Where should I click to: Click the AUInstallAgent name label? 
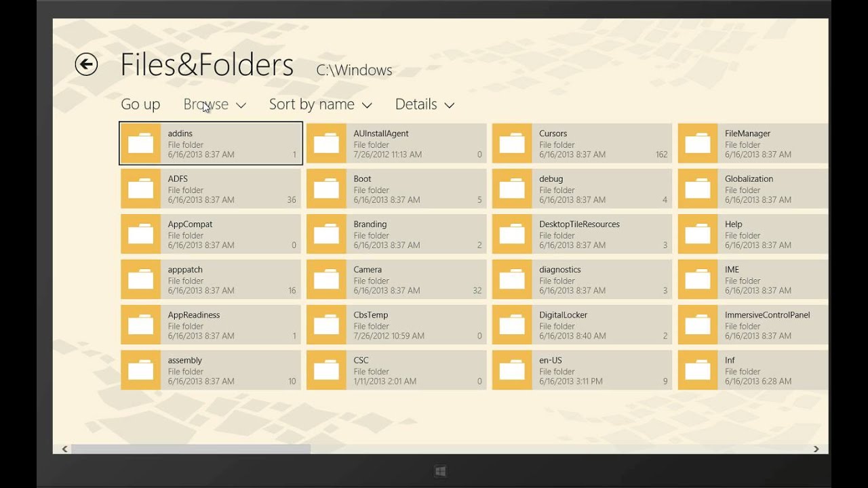381,134
